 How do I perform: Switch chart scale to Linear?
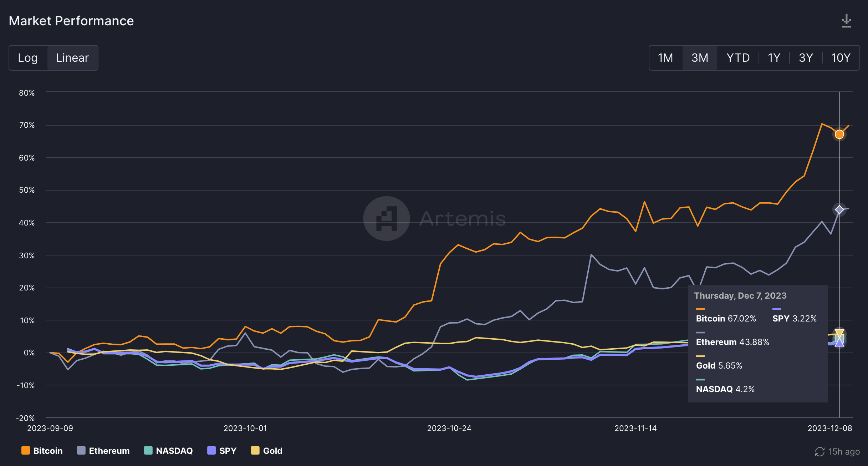[72, 58]
